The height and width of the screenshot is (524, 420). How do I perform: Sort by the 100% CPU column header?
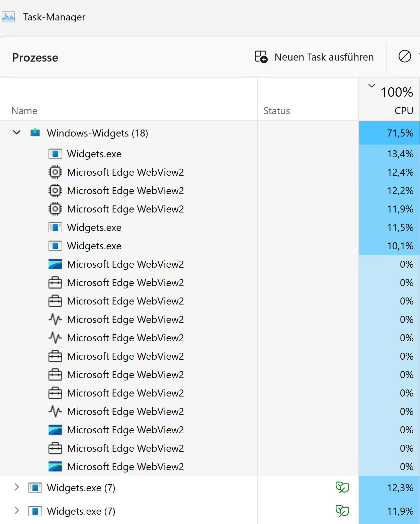tap(396, 100)
